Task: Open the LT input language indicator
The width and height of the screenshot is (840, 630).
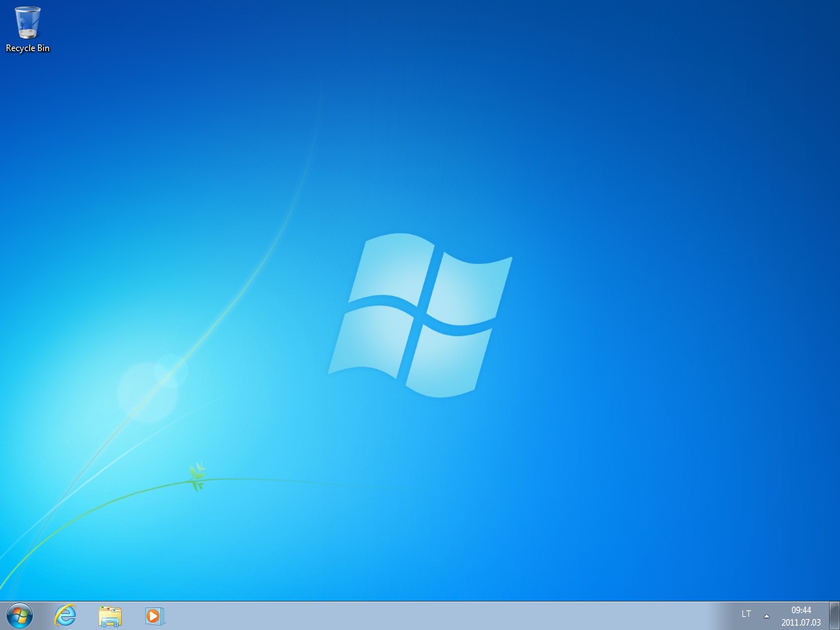Action: click(746, 614)
